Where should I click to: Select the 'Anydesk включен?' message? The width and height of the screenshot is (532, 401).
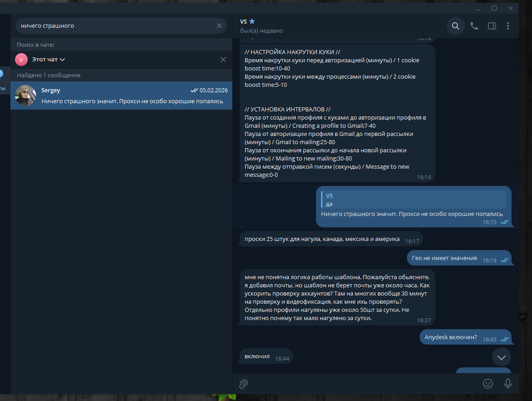click(465, 337)
